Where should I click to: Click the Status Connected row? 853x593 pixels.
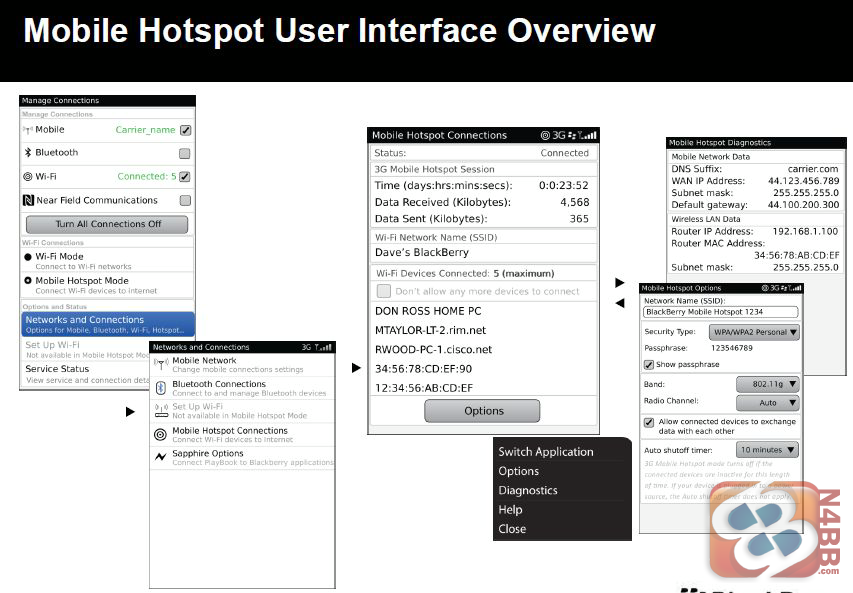point(484,153)
